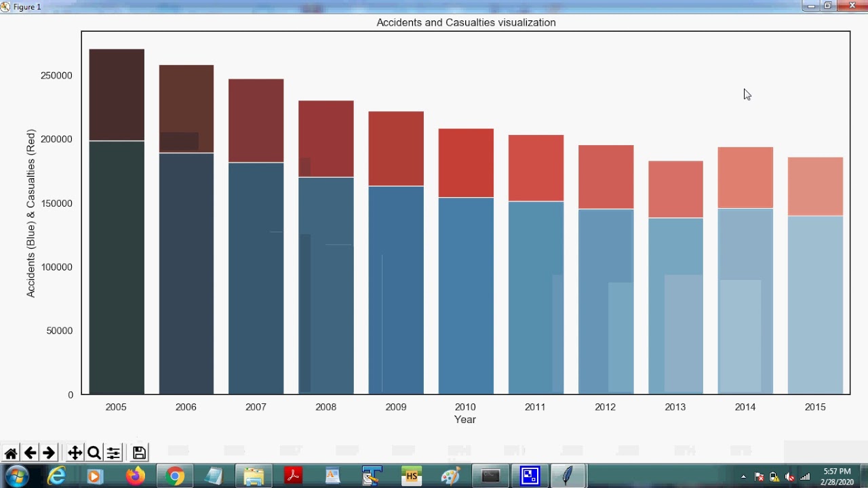Click the red casualties bar for 2015
868x488 pixels.
pos(815,186)
